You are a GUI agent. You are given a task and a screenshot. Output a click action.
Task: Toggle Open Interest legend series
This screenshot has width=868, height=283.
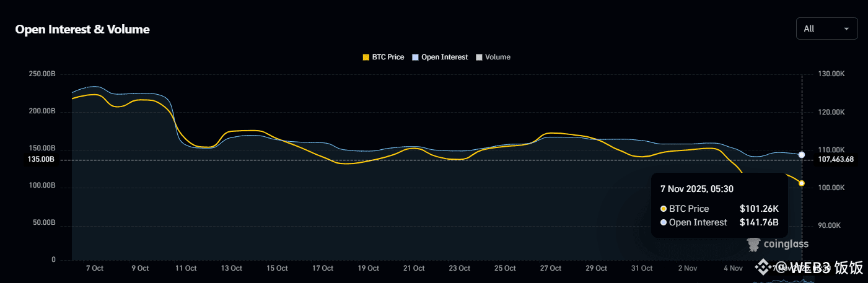tap(440, 57)
